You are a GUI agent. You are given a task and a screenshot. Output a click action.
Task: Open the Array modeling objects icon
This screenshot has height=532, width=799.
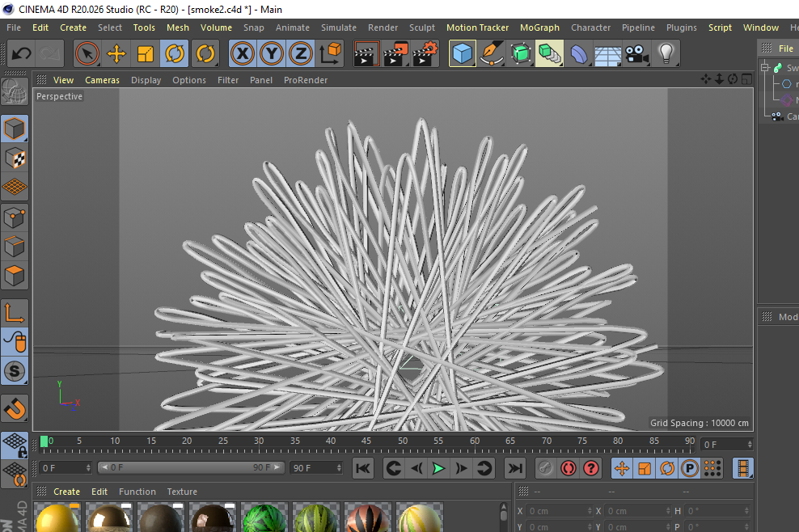coord(550,53)
